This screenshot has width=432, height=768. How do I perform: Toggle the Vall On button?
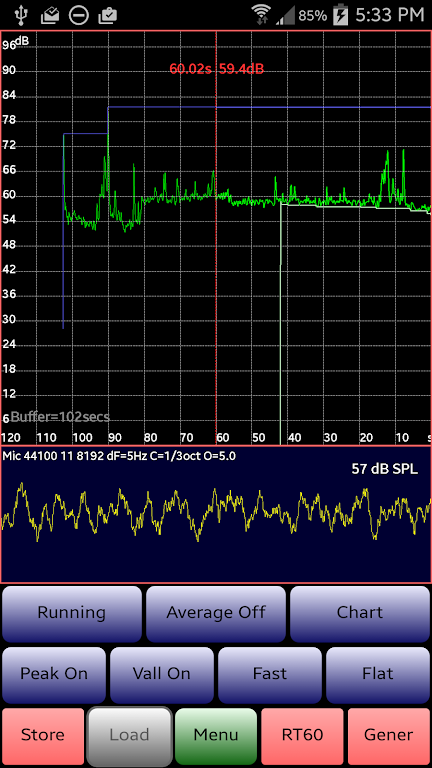tap(162, 674)
